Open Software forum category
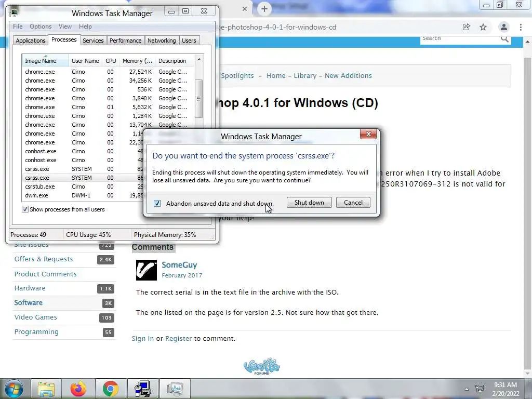 click(29, 303)
